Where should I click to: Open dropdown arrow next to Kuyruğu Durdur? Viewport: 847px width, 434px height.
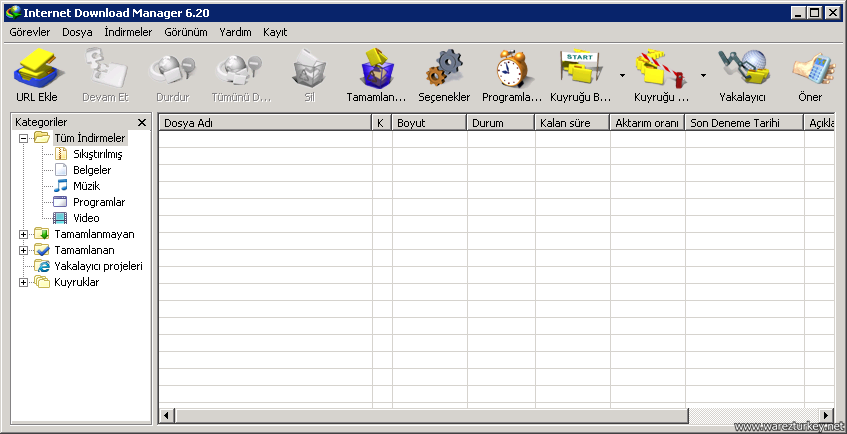point(703,76)
